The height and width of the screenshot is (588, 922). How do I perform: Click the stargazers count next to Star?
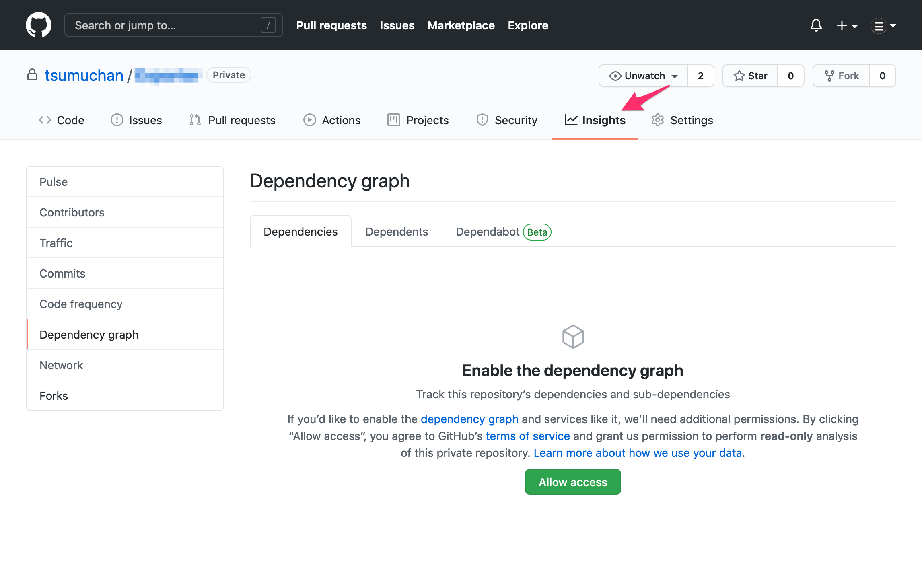click(791, 76)
